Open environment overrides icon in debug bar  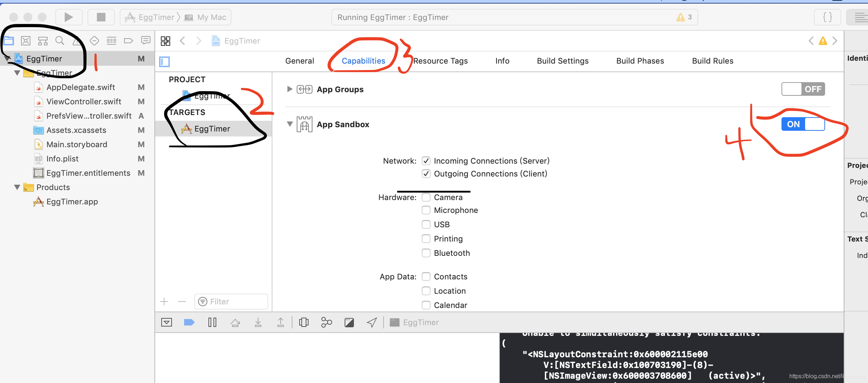349,322
